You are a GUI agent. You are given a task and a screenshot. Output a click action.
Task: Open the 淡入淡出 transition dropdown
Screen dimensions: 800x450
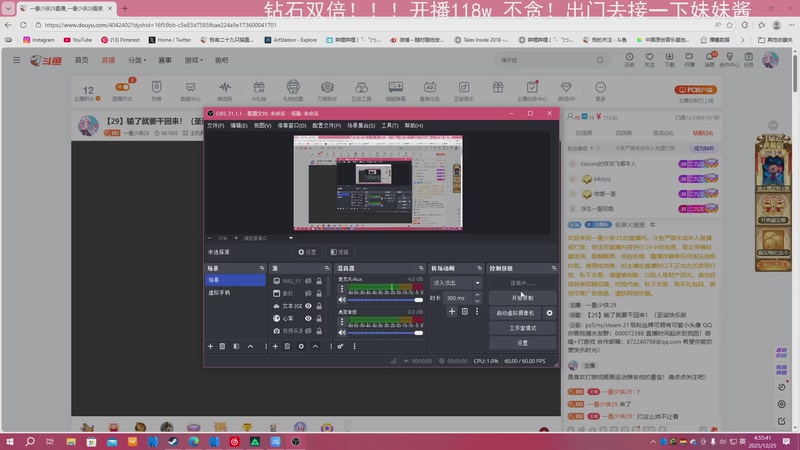click(x=456, y=283)
